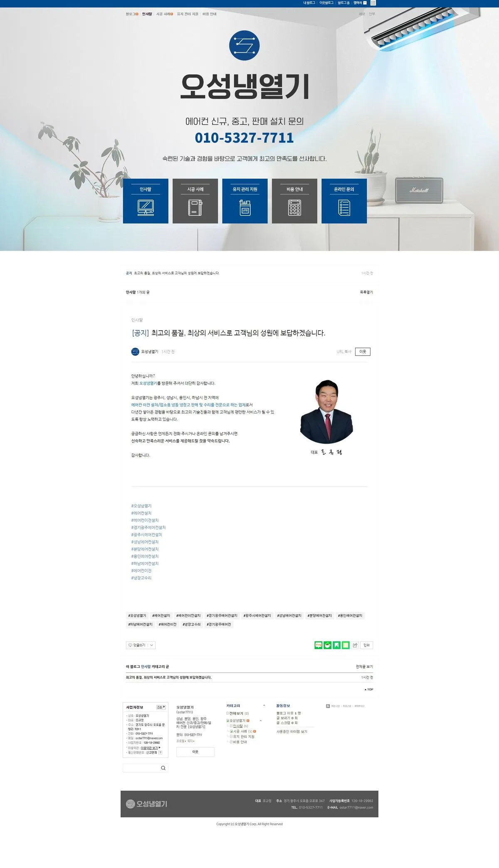Click the RSS feed icon

coord(328,706)
